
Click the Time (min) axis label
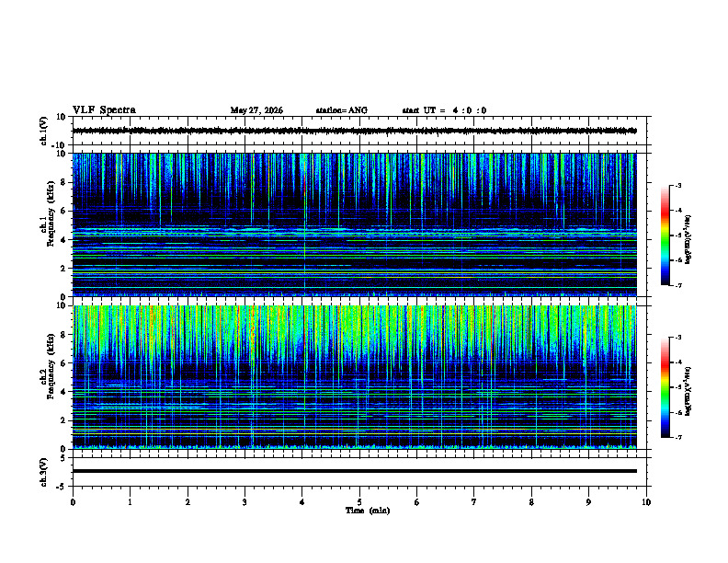(x=368, y=511)
